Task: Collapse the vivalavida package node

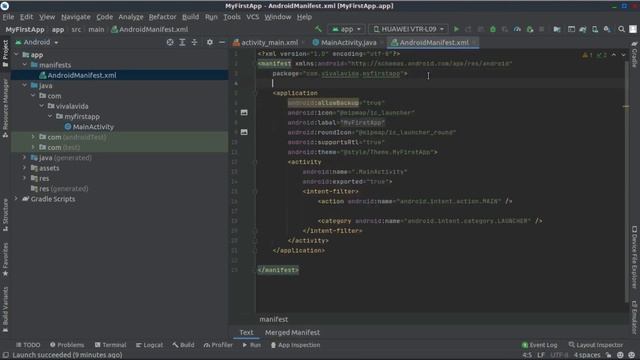Action: [x=42, y=106]
